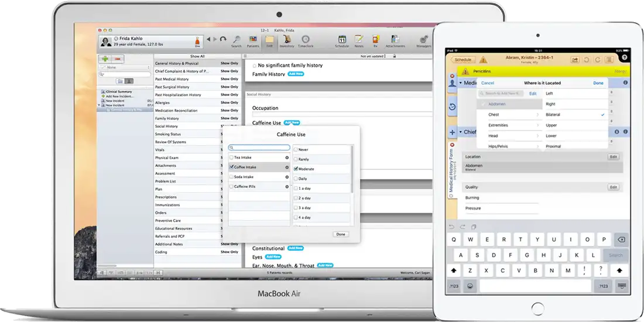Screen dimensions: 644x322
Task: Uncheck the Coffee Intake checkbox
Action: pos(232,167)
